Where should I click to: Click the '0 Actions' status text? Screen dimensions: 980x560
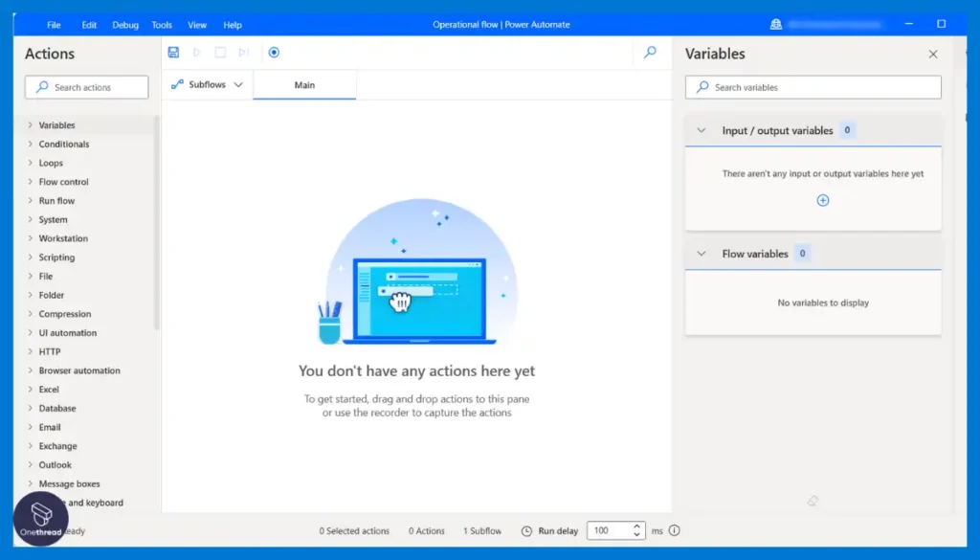pyautogui.click(x=427, y=531)
